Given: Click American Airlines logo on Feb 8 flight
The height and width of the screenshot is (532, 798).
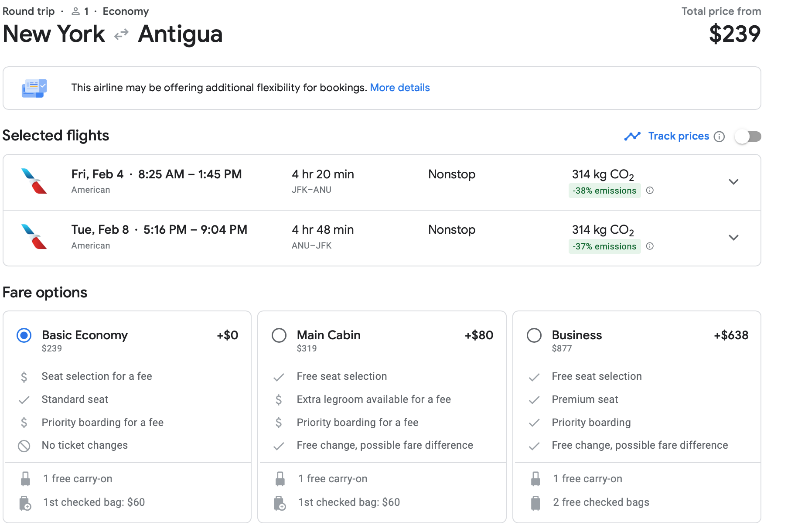Looking at the screenshot, I should (x=34, y=237).
